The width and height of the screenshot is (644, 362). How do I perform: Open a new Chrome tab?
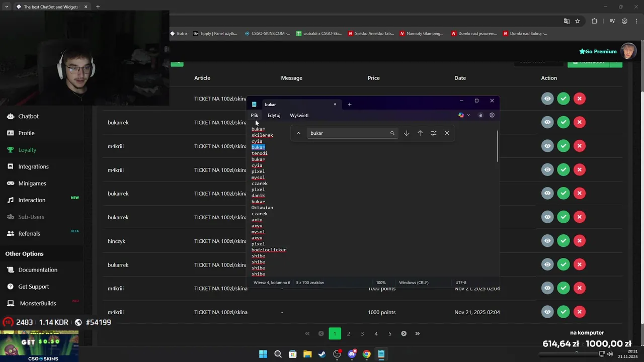(98, 7)
